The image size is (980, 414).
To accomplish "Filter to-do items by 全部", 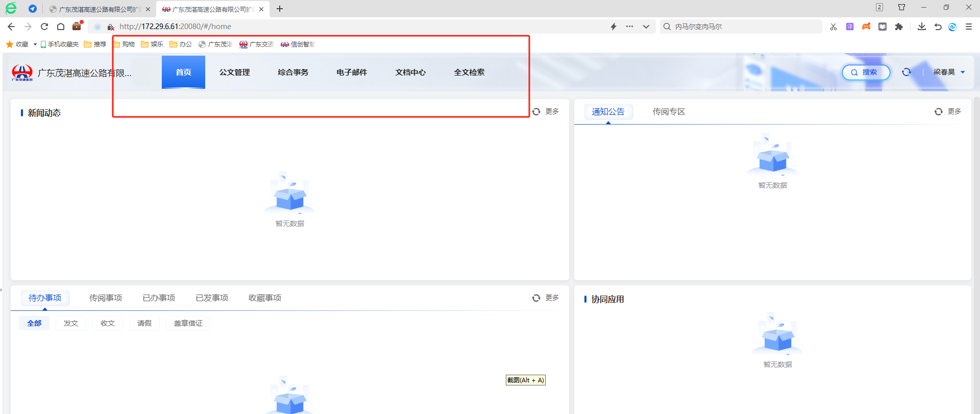I will [34, 323].
